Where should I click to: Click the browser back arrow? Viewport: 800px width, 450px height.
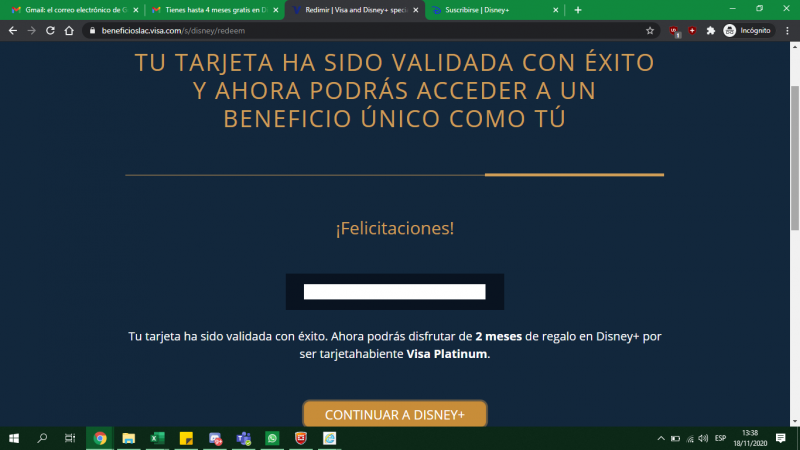[12, 30]
